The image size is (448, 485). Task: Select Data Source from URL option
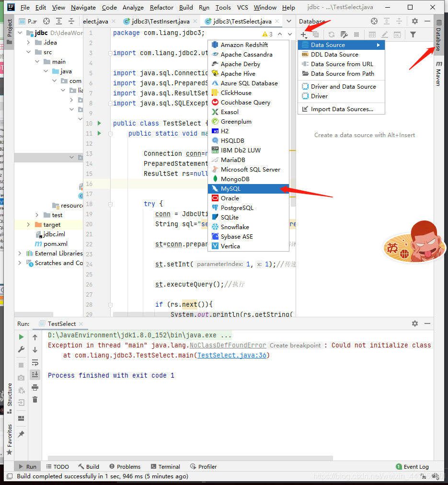tap(341, 64)
